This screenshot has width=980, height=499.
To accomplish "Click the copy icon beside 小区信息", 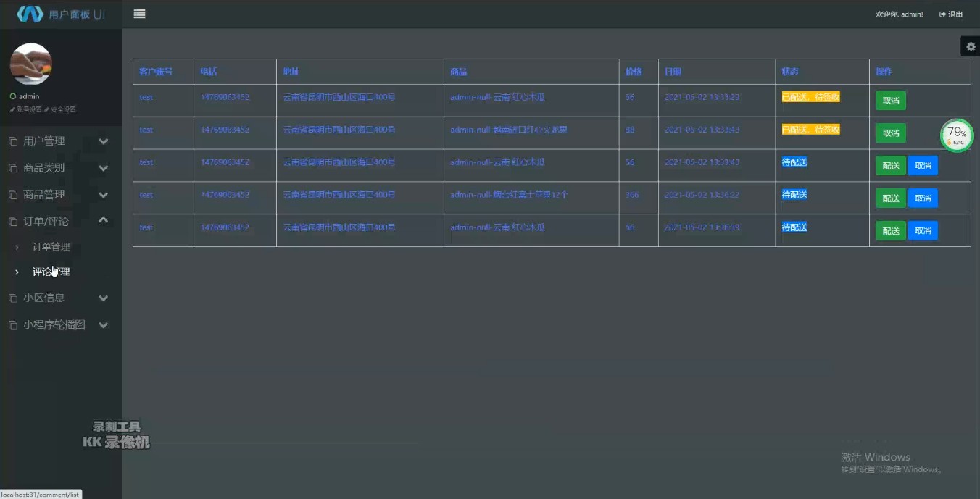I will click(12, 298).
